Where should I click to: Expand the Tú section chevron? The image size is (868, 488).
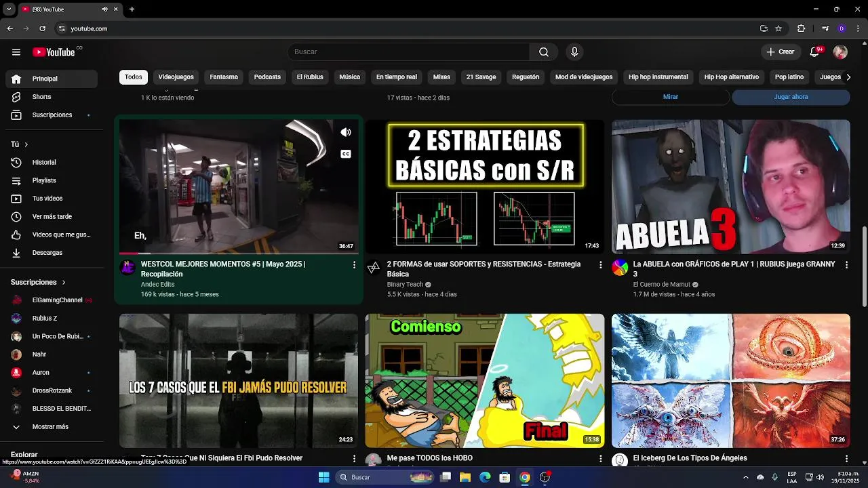click(x=26, y=144)
